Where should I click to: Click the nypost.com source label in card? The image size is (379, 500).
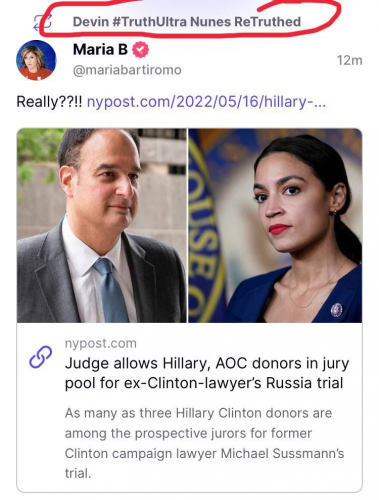pyautogui.click(x=101, y=343)
